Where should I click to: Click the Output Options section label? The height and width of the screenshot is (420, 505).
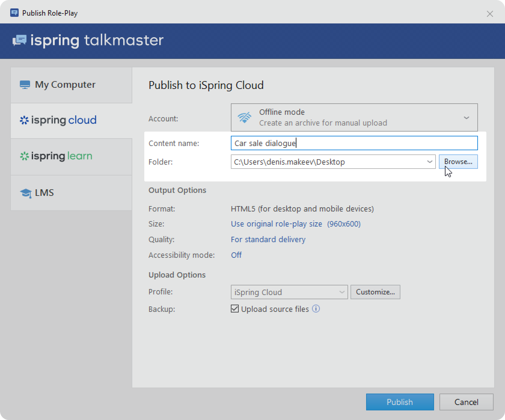click(177, 190)
